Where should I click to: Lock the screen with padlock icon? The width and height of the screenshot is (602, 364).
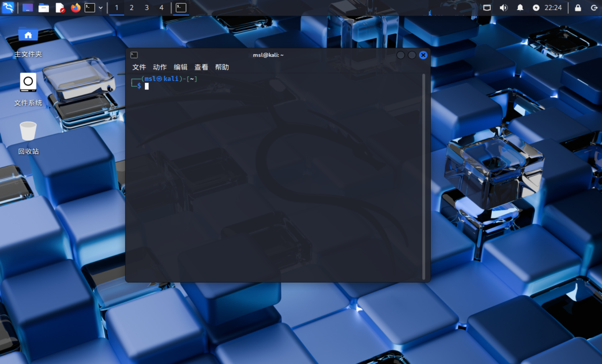coord(578,7)
